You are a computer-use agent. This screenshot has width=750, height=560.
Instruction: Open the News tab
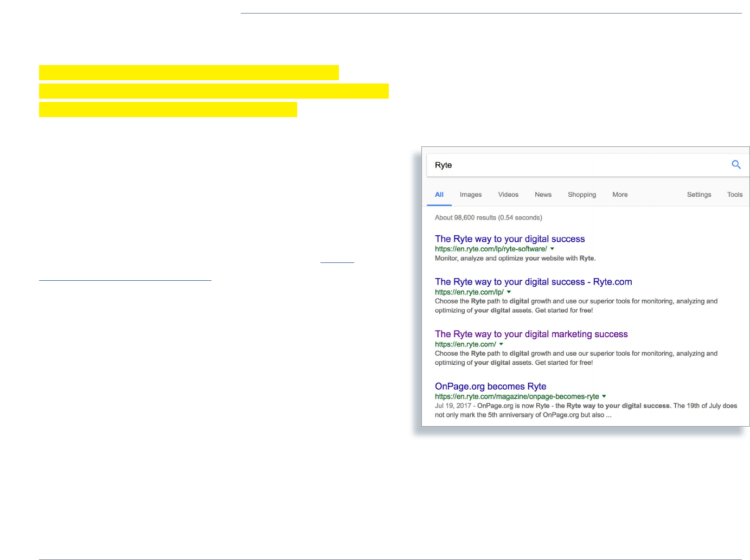pos(543,195)
